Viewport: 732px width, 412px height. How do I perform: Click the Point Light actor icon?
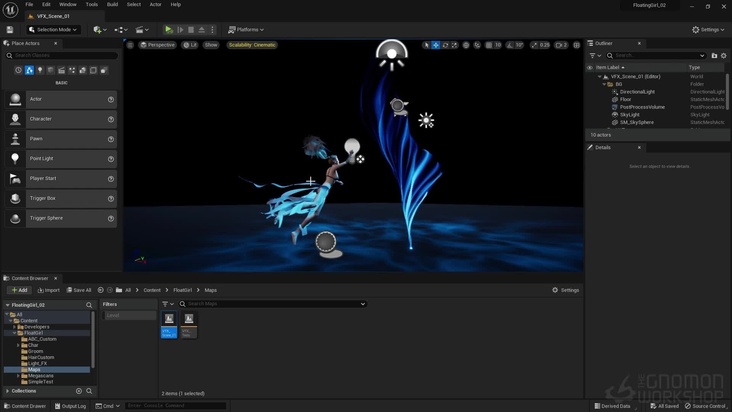[x=15, y=158]
